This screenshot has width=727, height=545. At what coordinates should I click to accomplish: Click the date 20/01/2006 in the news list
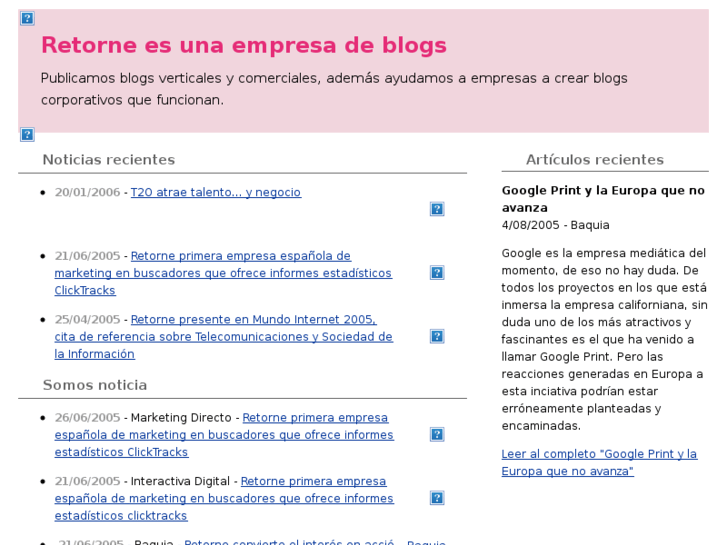click(88, 192)
